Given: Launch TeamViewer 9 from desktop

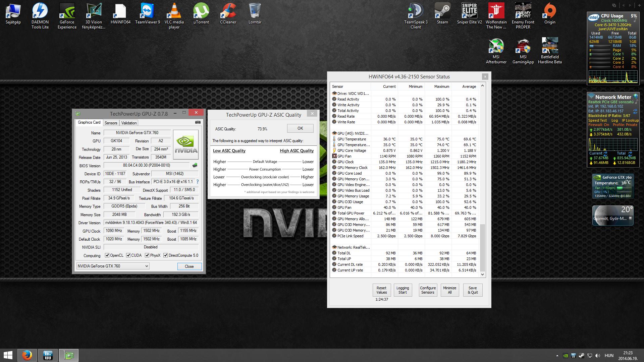Looking at the screenshot, I should (148, 14).
